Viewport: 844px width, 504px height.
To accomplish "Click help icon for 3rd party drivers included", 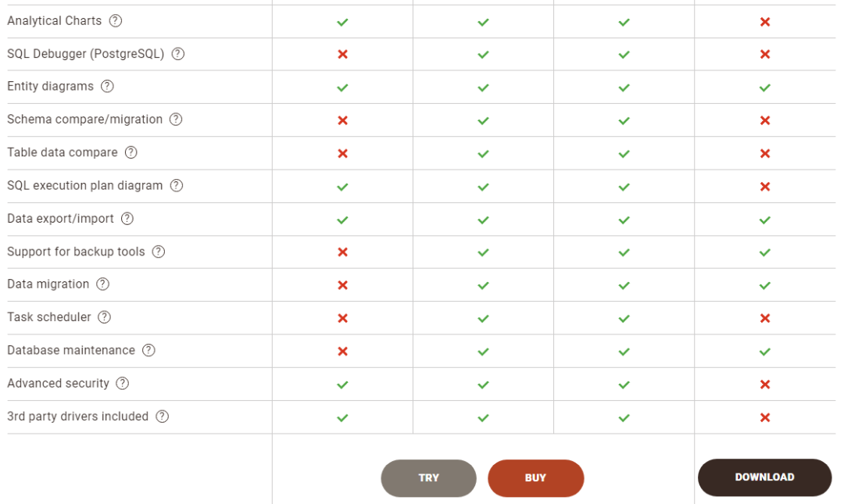I will [x=162, y=416].
